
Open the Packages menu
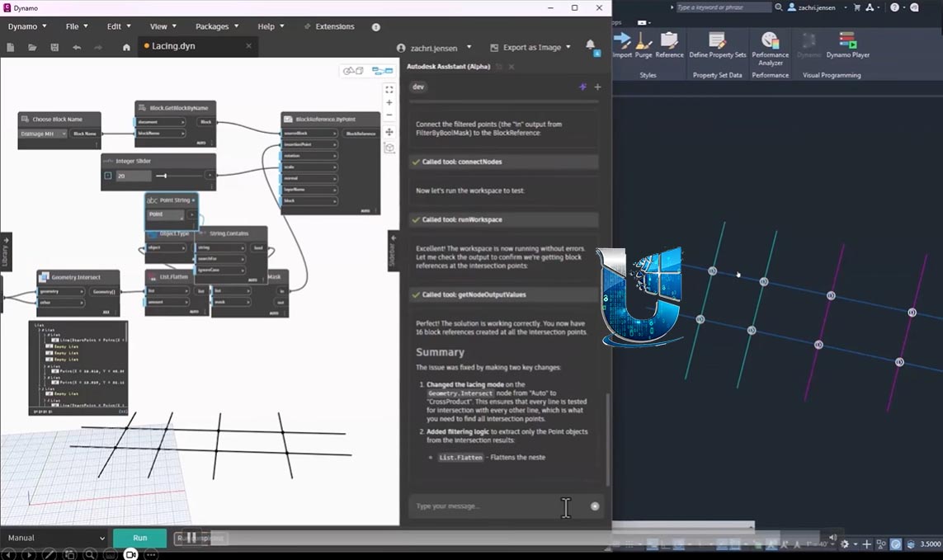pos(217,26)
